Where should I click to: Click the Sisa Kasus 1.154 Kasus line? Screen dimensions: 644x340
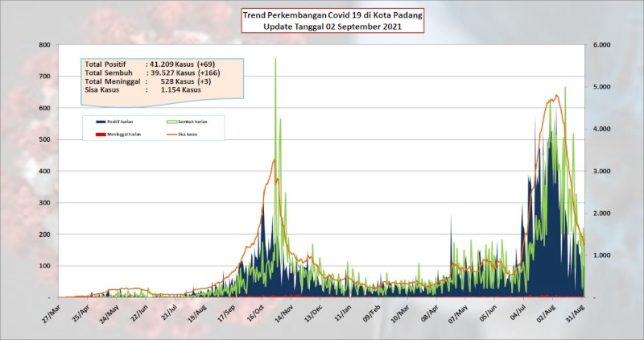(143, 89)
